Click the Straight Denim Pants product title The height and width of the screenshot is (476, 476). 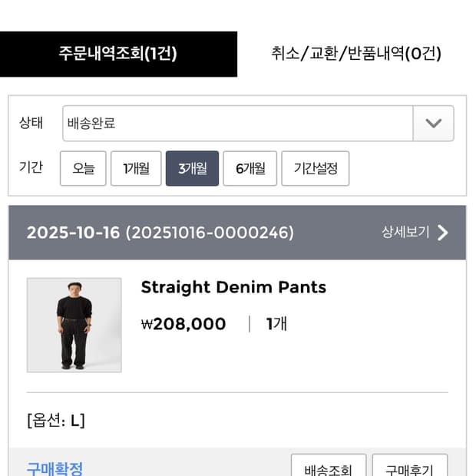[233, 287]
